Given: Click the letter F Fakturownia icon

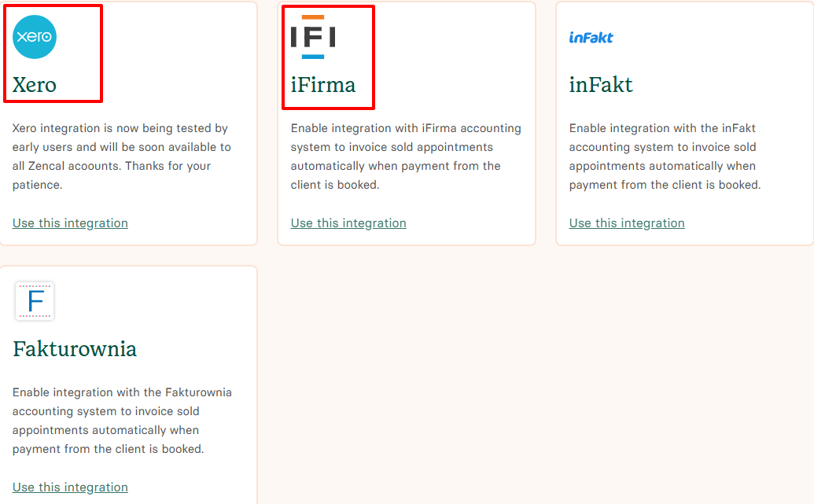Looking at the screenshot, I should 34,300.
